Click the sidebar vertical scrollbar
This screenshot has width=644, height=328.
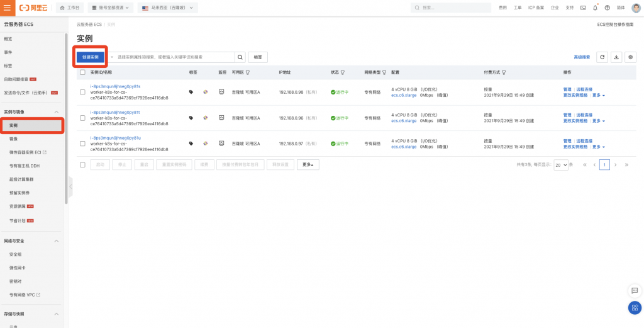66,119
